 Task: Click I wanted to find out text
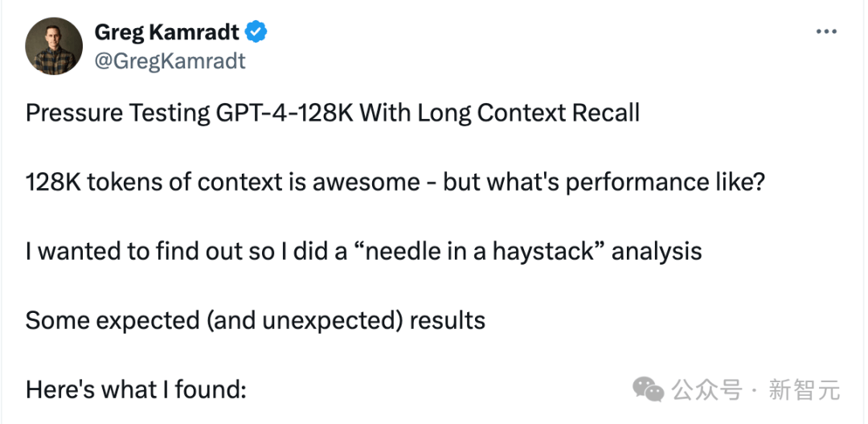pyautogui.click(x=147, y=252)
